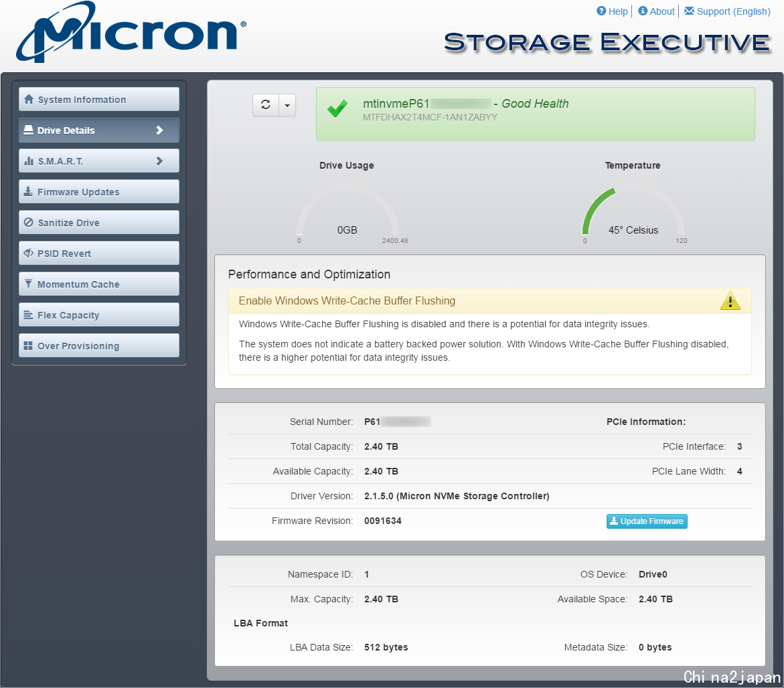Select Drive Details in the sidebar
784x688 pixels.
[99, 131]
